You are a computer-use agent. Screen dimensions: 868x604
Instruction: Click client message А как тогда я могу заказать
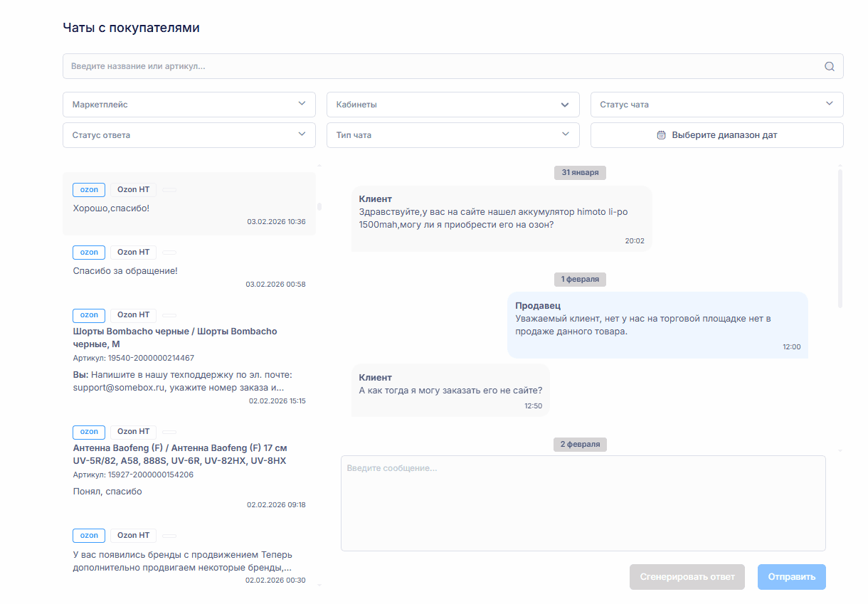[450, 391]
